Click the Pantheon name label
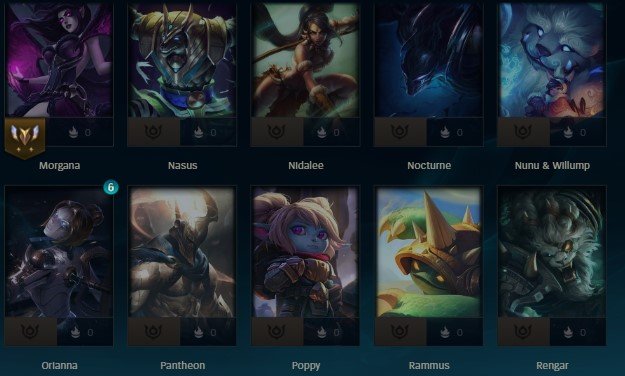This screenshot has height=376, width=625. coord(183,365)
